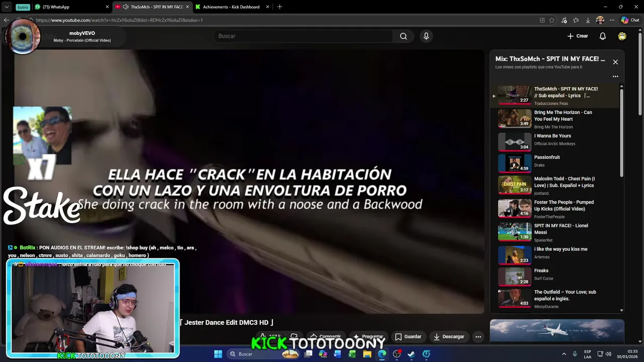The height and width of the screenshot is (362, 644).
Task: Open the taskbar volume control
Action: 608,354
